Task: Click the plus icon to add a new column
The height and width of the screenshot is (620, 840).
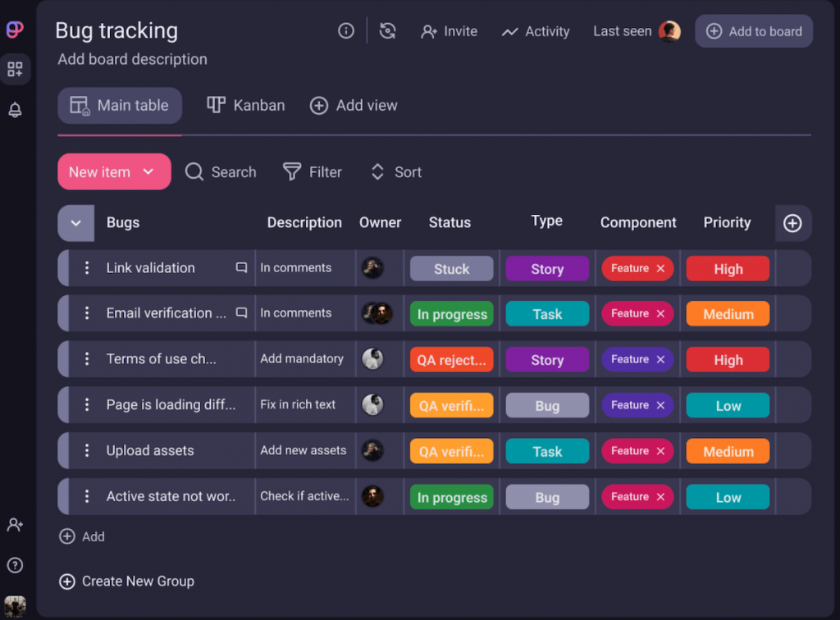Action: coord(792,222)
